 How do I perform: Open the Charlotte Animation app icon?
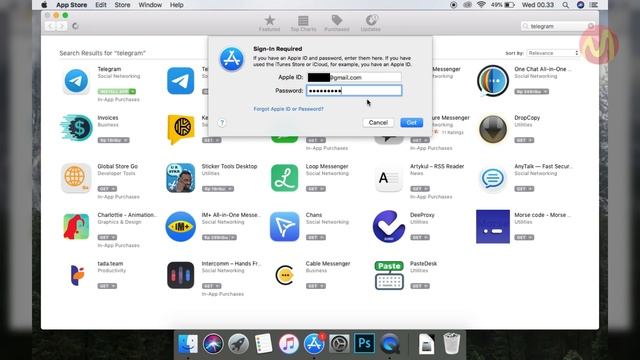coord(76,226)
